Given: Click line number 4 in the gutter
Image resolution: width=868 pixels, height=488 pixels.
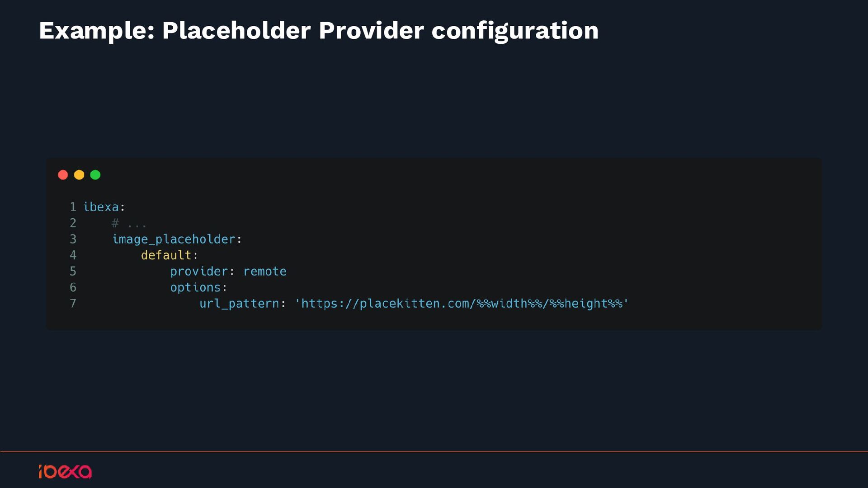Looking at the screenshot, I should [x=73, y=255].
